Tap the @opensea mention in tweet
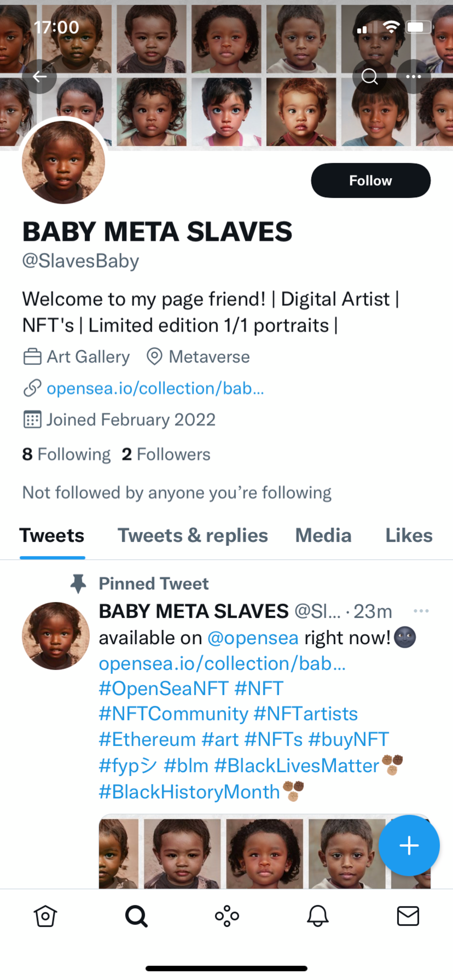 point(253,638)
